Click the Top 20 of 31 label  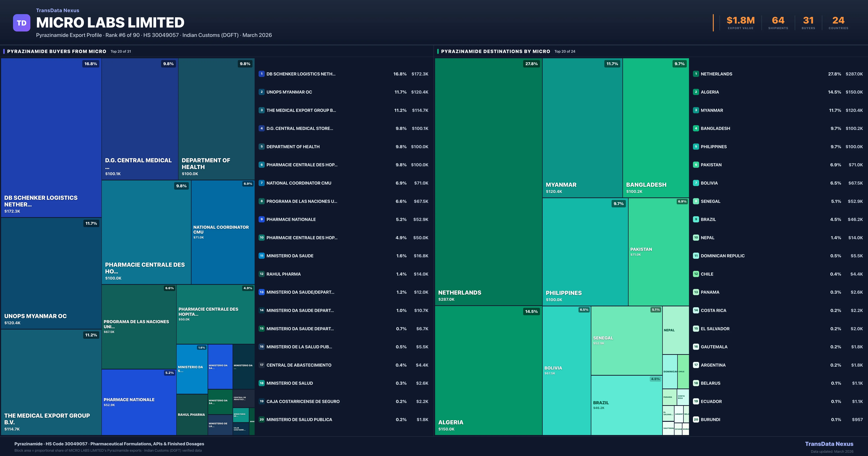click(121, 51)
